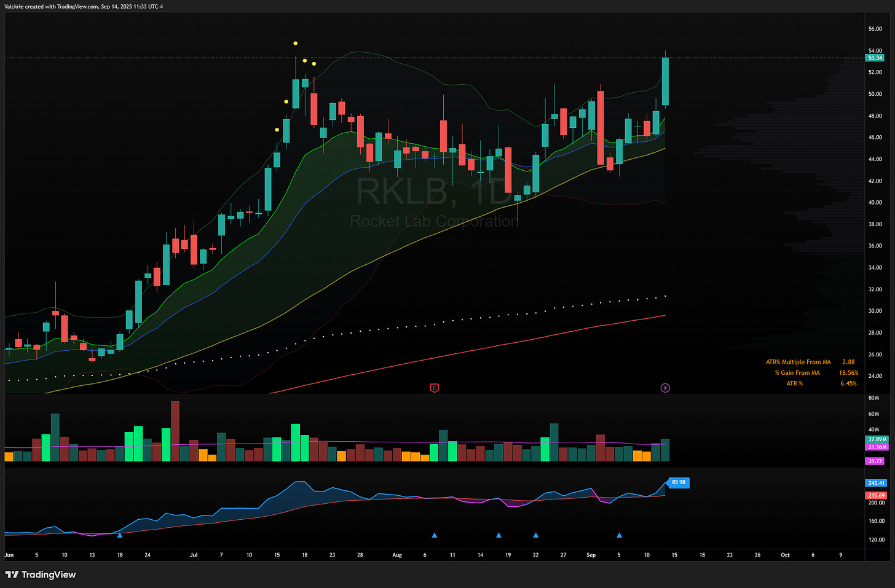Click the 50.00 price axis label
The height and width of the screenshot is (588, 895).
point(875,94)
